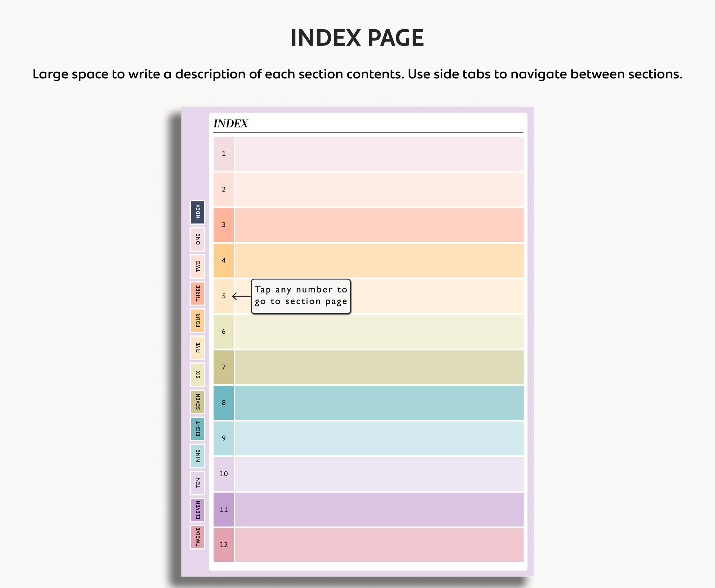Tap number 1 in the index
The image size is (715, 588).
click(224, 154)
